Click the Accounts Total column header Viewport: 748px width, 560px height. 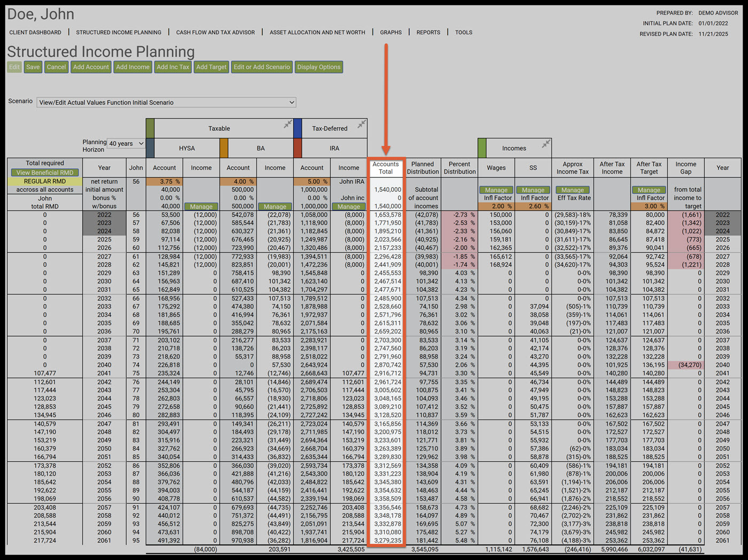point(386,168)
